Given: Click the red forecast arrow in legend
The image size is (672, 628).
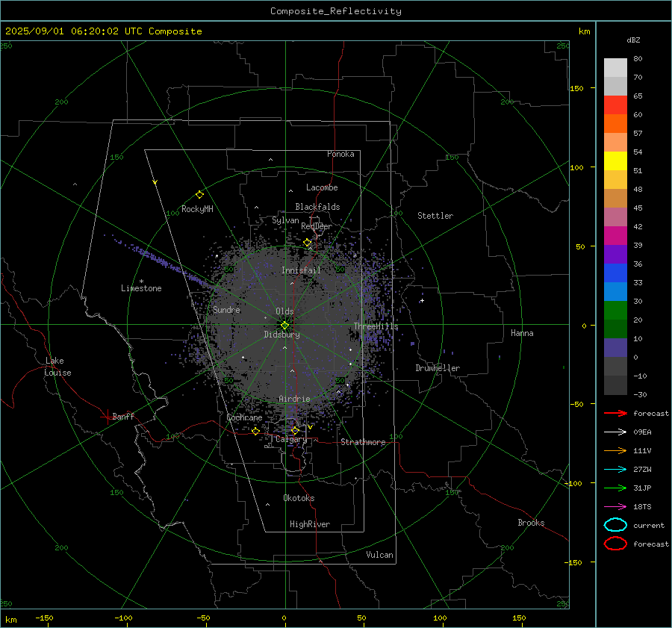Looking at the screenshot, I should click(615, 413).
